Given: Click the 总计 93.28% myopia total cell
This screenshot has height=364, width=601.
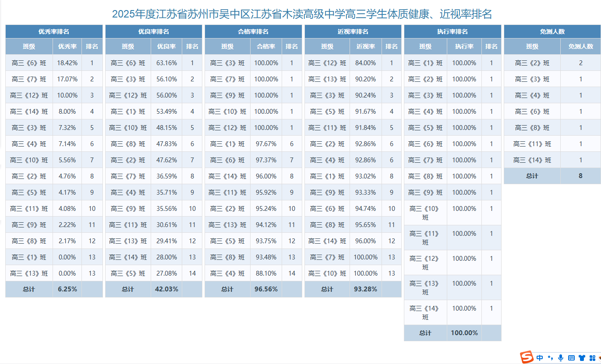Looking at the screenshot, I should click(x=366, y=289).
